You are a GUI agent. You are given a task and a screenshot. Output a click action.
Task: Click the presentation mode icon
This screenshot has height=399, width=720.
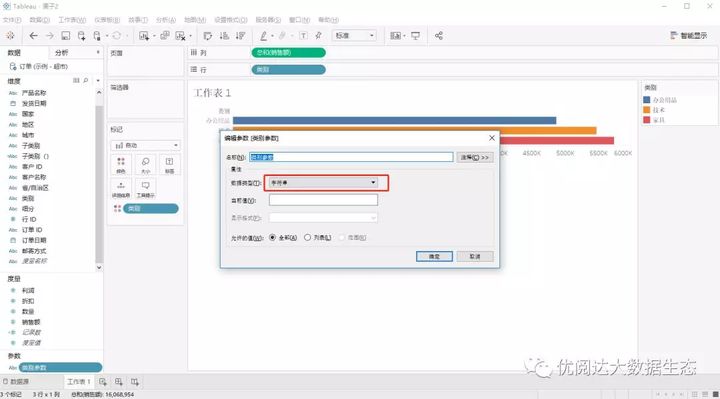click(415, 35)
